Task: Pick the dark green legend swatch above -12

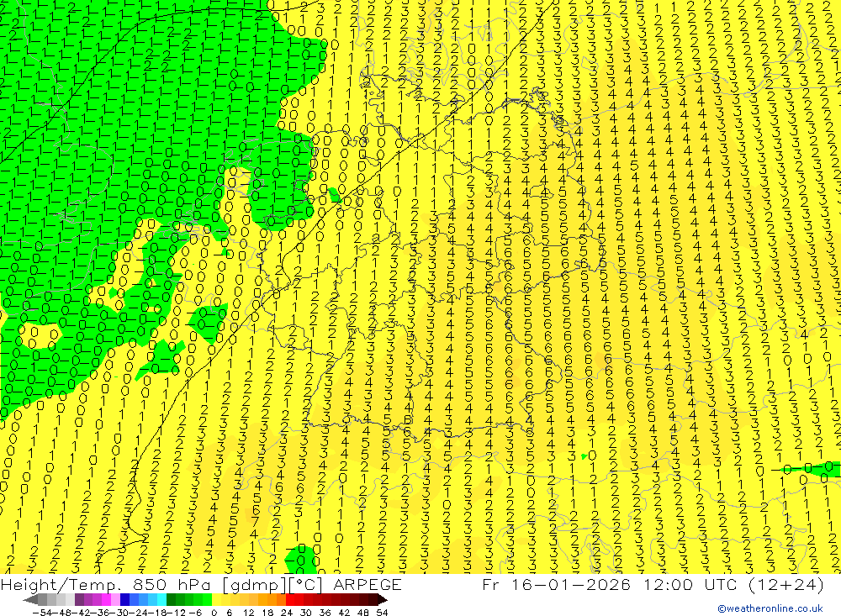Action: click(171, 600)
